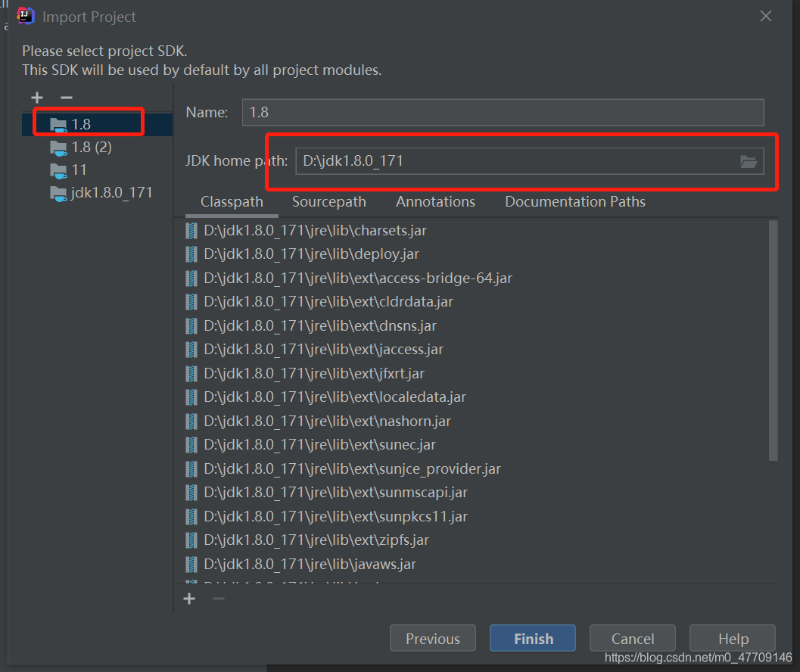800x672 pixels.
Task: Open Help for this dialog
Action: (x=733, y=639)
